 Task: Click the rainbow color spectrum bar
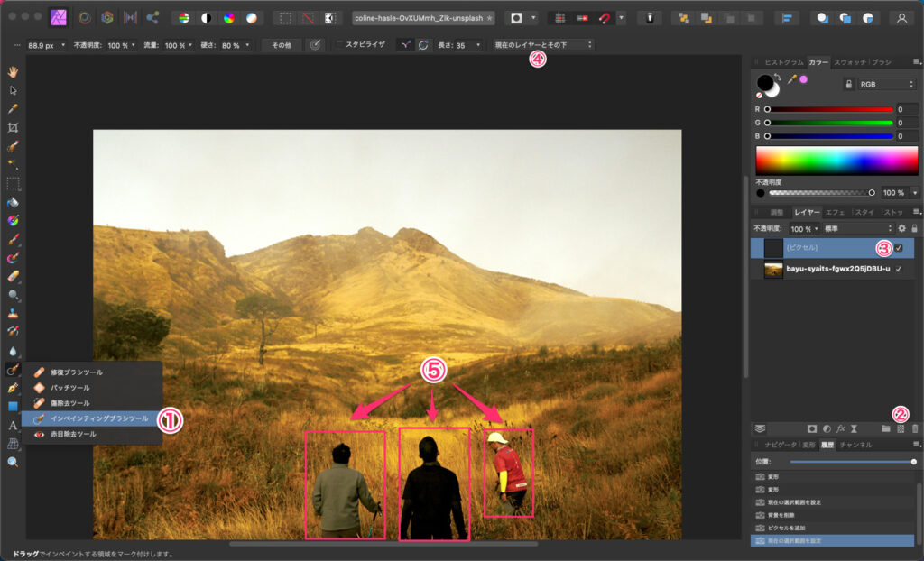point(836,160)
